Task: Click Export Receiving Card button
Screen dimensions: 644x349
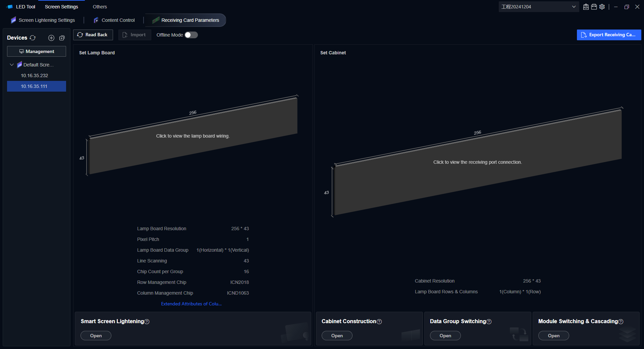Action: click(609, 35)
